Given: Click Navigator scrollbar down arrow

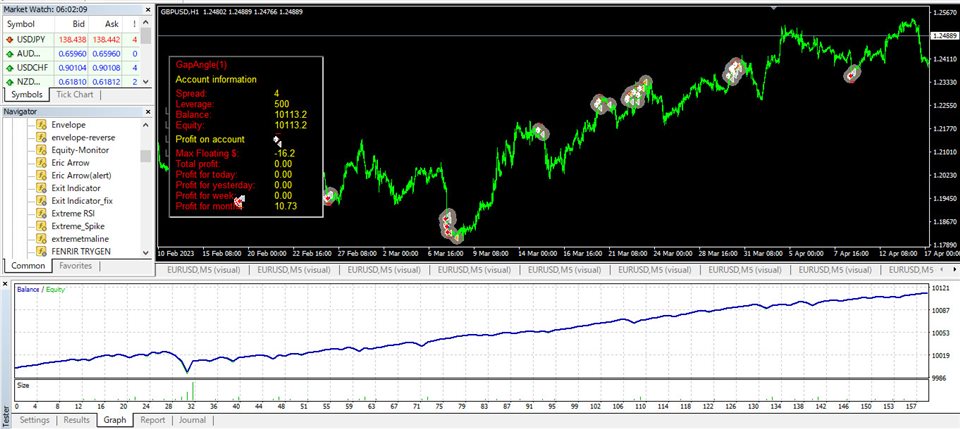Looking at the screenshot, I should click(x=146, y=252).
